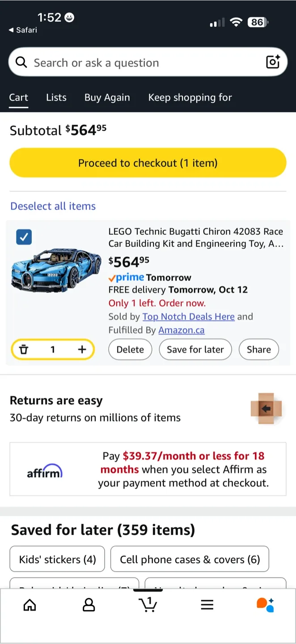Uncheck the LEGO Bugatti item checkbox

pyautogui.click(x=24, y=237)
